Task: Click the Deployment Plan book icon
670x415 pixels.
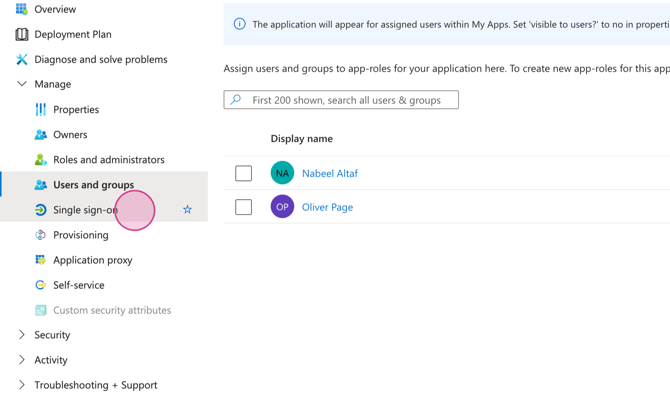Action: pos(21,34)
